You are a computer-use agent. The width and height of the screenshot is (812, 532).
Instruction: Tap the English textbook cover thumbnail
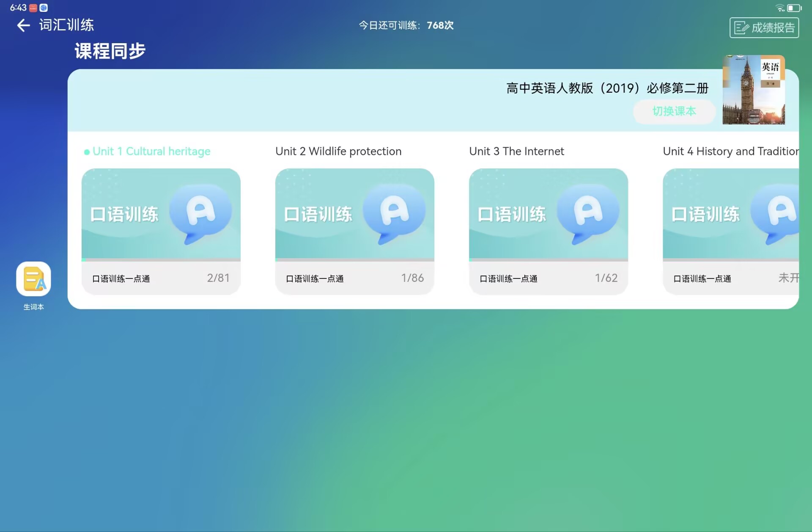(754, 90)
